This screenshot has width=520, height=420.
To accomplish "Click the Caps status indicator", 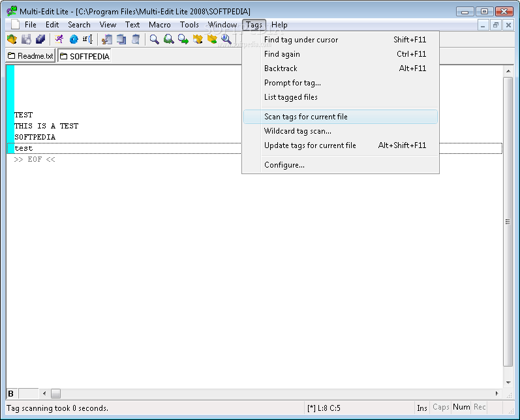I will pos(441,408).
